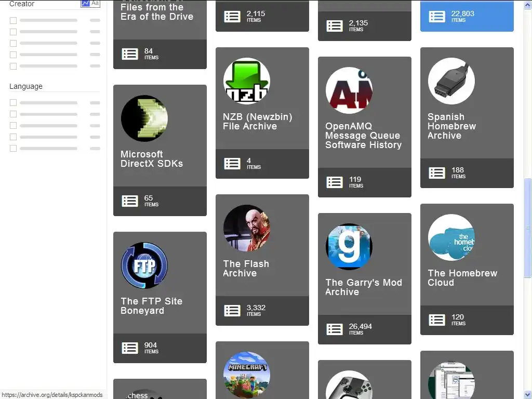This screenshot has width=532, height=399.
Task: Open 'Files from the Era of the Drive' link
Action: tap(157, 11)
